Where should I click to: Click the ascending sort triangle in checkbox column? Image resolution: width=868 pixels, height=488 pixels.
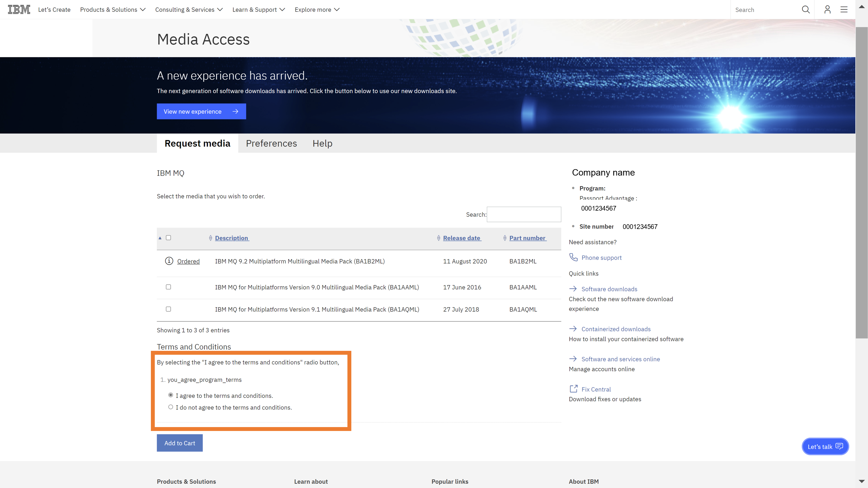click(160, 238)
